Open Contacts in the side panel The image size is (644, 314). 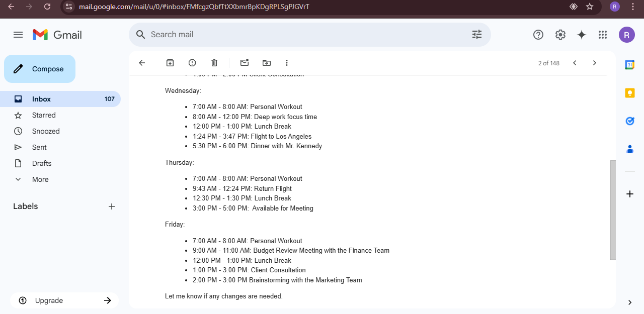coord(629,149)
